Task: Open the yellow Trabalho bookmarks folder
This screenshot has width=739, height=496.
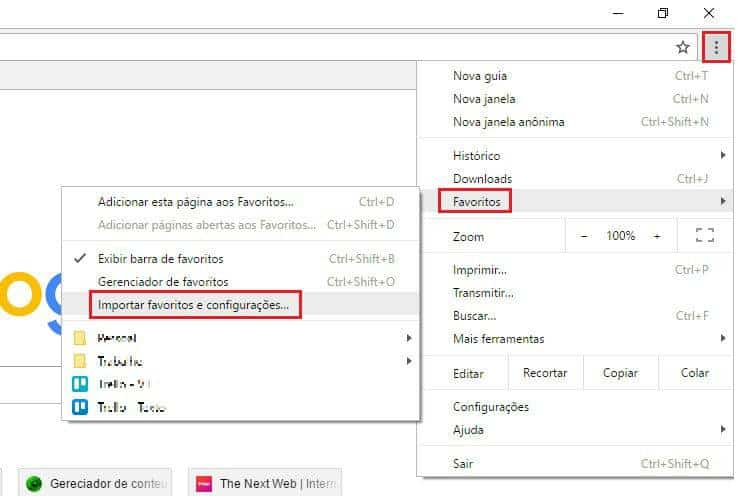Action: [80, 361]
